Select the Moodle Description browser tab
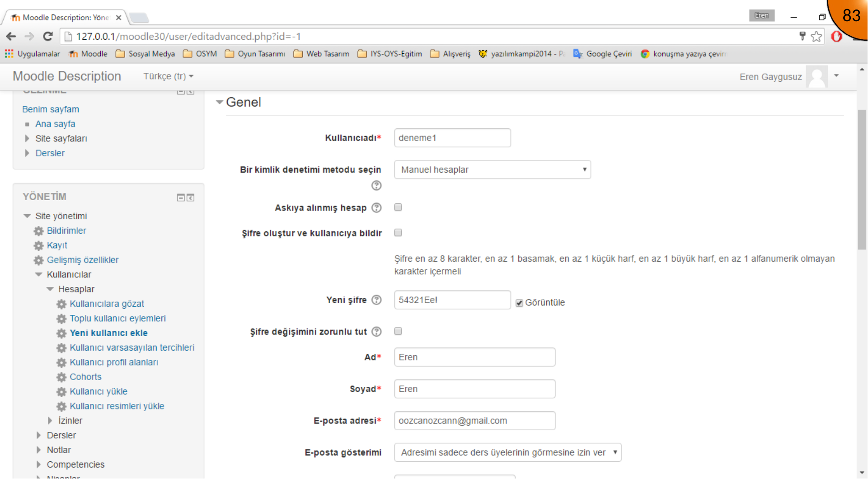Image resolution: width=868 pixels, height=488 pixels. [x=66, y=18]
